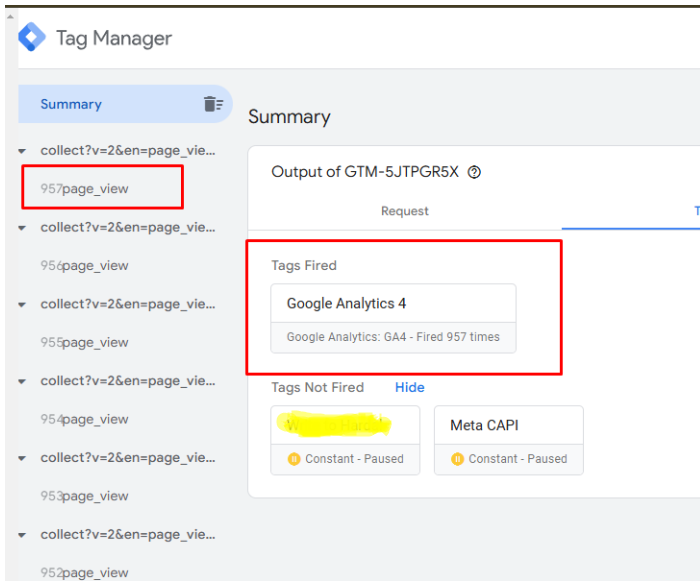Image resolution: width=700 pixels, height=582 pixels.
Task: Click 'Constant - Paused' under Meta CAPI
Action: [x=517, y=459]
